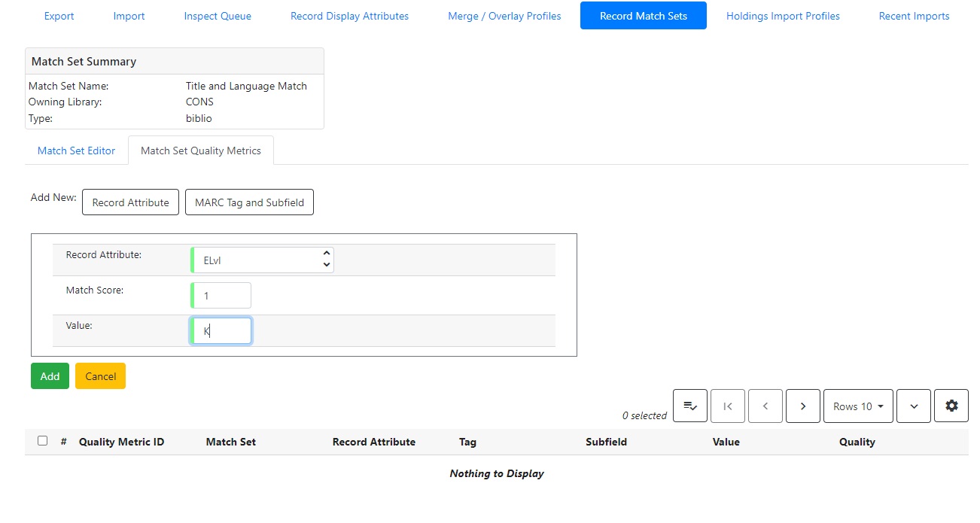Click the grid select-row-action icon
This screenshot has height=523, width=980.
coord(689,406)
